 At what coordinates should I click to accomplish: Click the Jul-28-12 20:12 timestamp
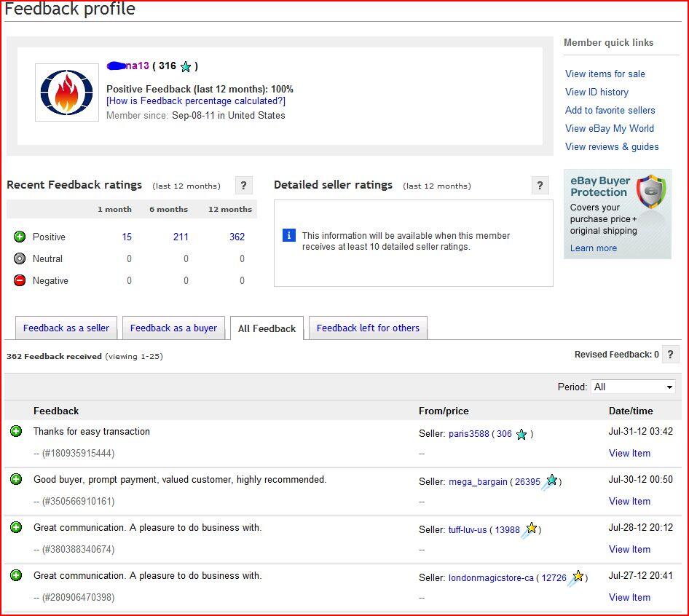click(x=641, y=527)
